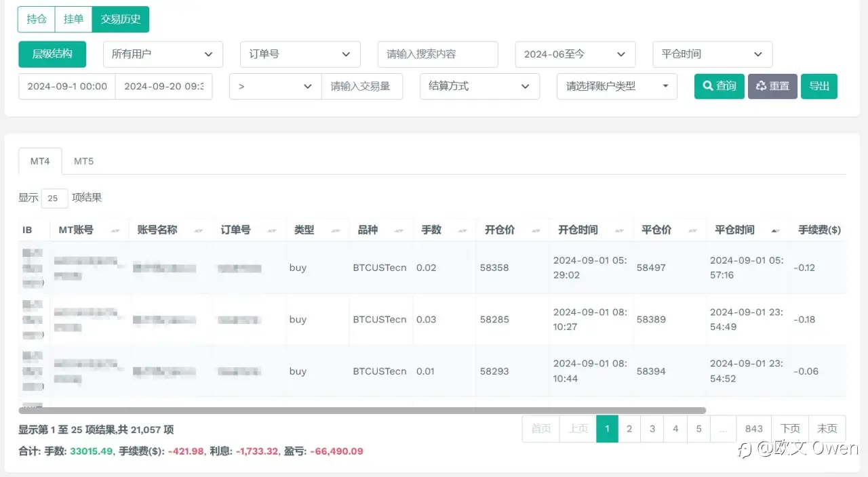This screenshot has height=477, width=868.
Task: Click the 查询 search button
Action: pyautogui.click(x=719, y=86)
